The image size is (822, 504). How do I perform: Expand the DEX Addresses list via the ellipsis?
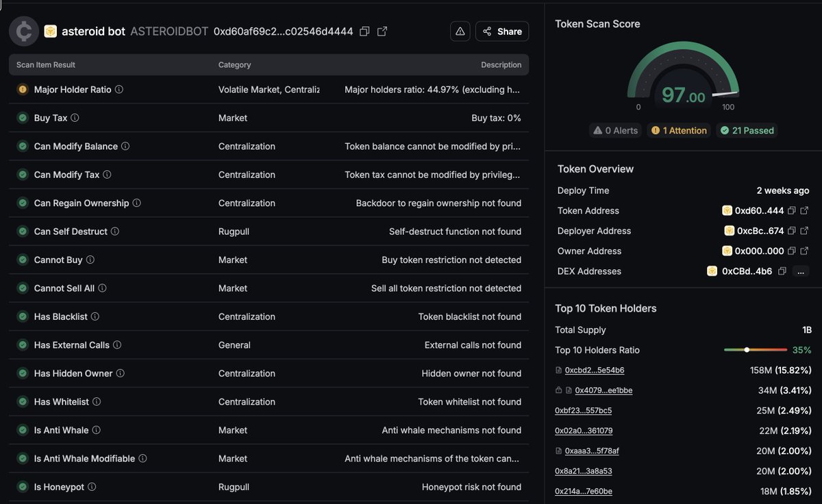pos(800,271)
